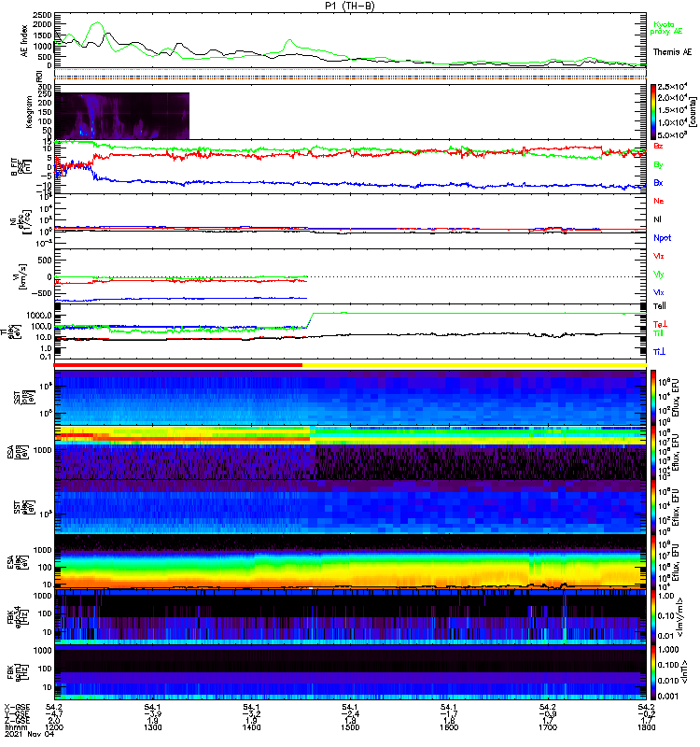This screenshot has height=747, width=700.
Task: Click the ESA ions Eflux color bar
Action: coord(653,453)
